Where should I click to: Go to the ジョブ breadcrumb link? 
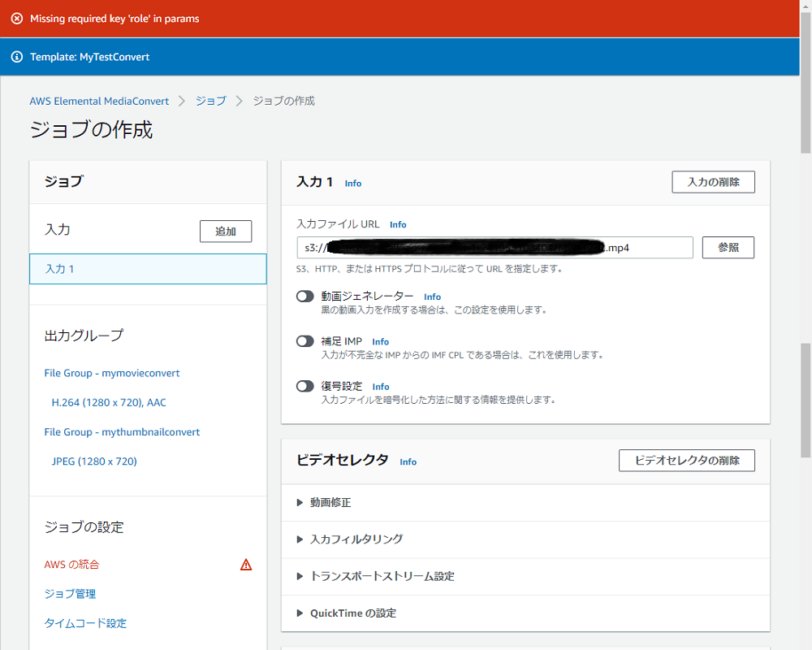pos(211,101)
